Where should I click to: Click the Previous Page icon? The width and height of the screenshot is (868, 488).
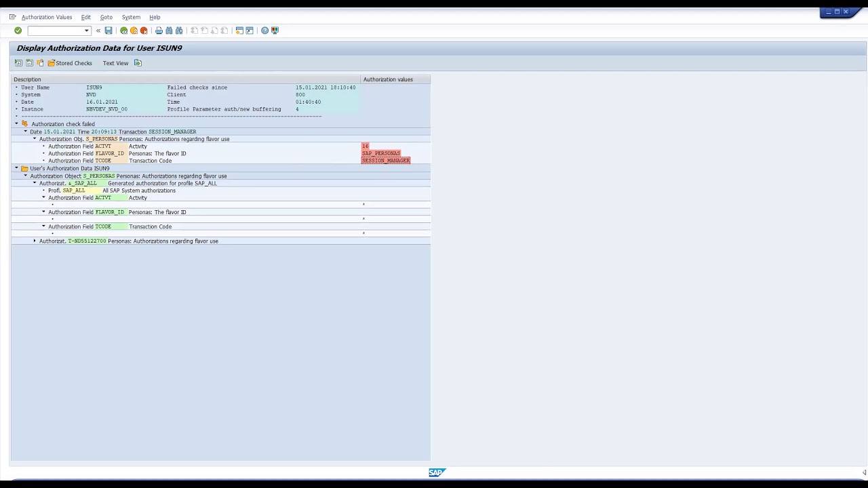coord(204,30)
